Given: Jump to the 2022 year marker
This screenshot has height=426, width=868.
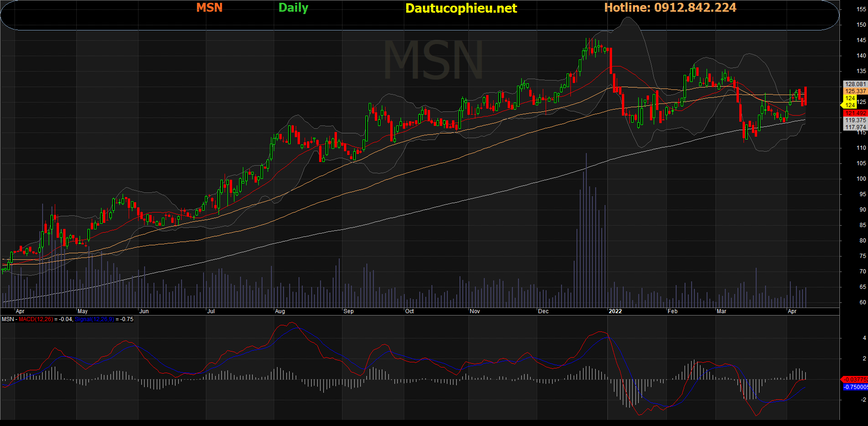Looking at the screenshot, I should click(615, 311).
